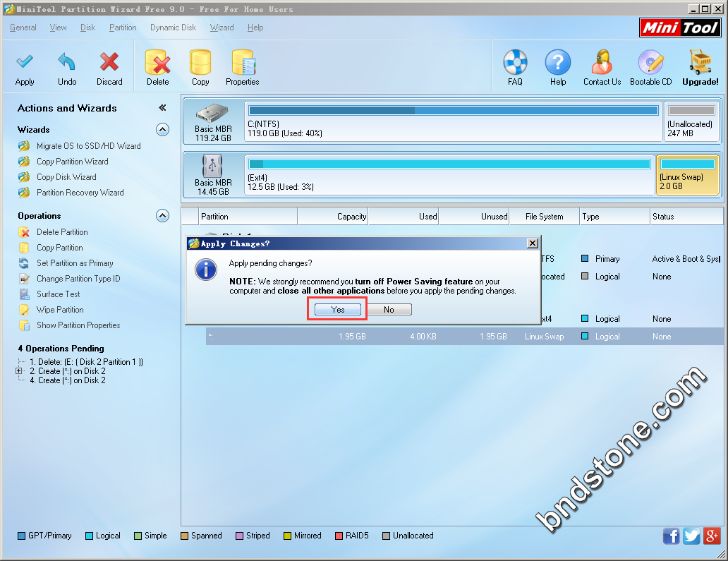728x561 pixels.
Task: Click the Logical legend color swatch
Action: click(89, 536)
